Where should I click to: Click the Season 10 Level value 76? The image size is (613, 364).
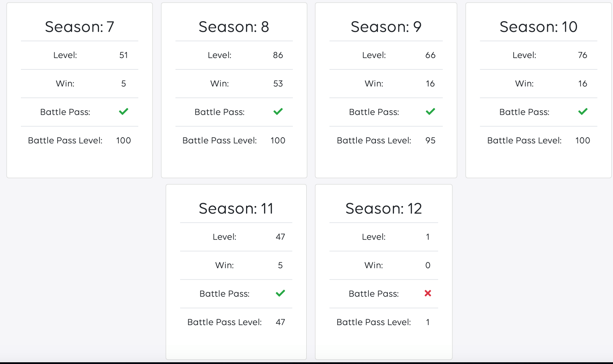(583, 55)
